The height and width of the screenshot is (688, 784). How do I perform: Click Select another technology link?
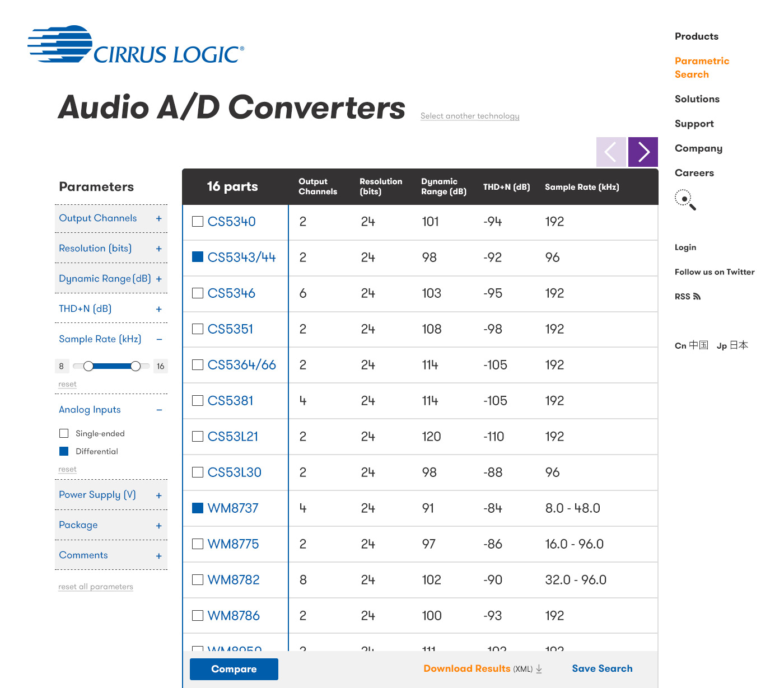(x=470, y=116)
